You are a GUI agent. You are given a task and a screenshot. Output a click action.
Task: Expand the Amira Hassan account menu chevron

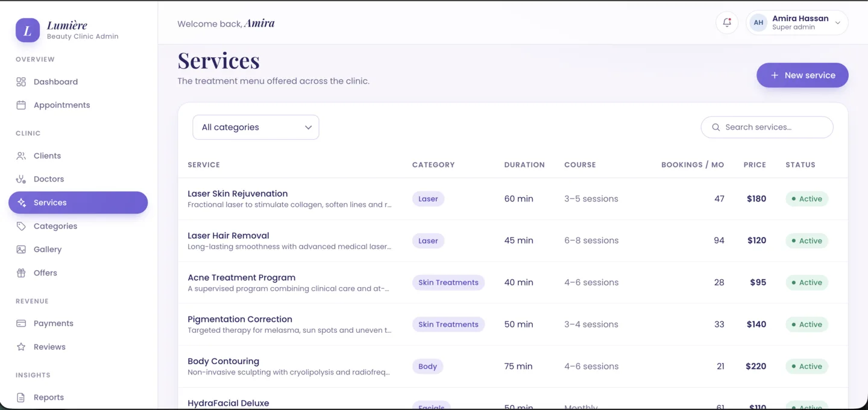[838, 23]
